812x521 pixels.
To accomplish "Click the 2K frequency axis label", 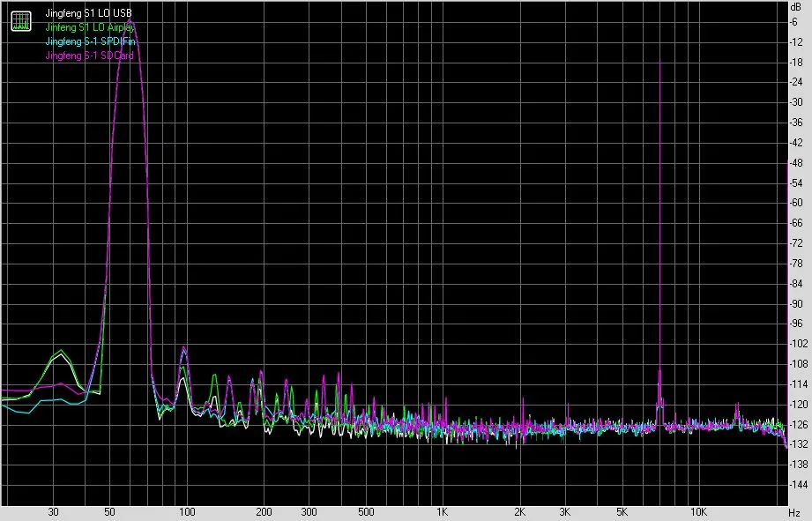I will (519, 512).
